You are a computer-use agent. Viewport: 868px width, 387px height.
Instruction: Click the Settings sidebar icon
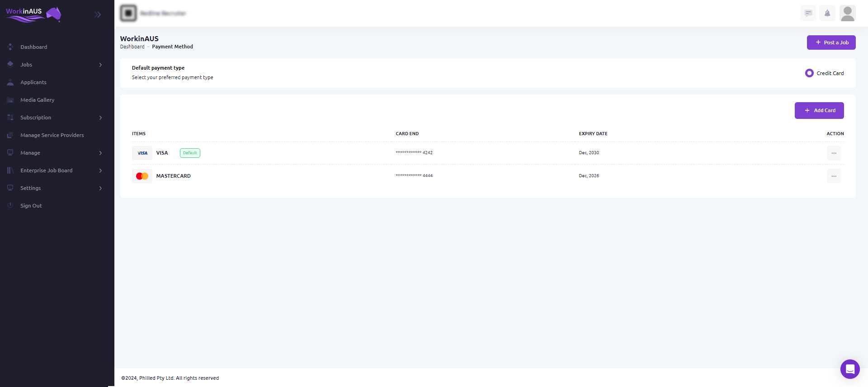(x=10, y=188)
